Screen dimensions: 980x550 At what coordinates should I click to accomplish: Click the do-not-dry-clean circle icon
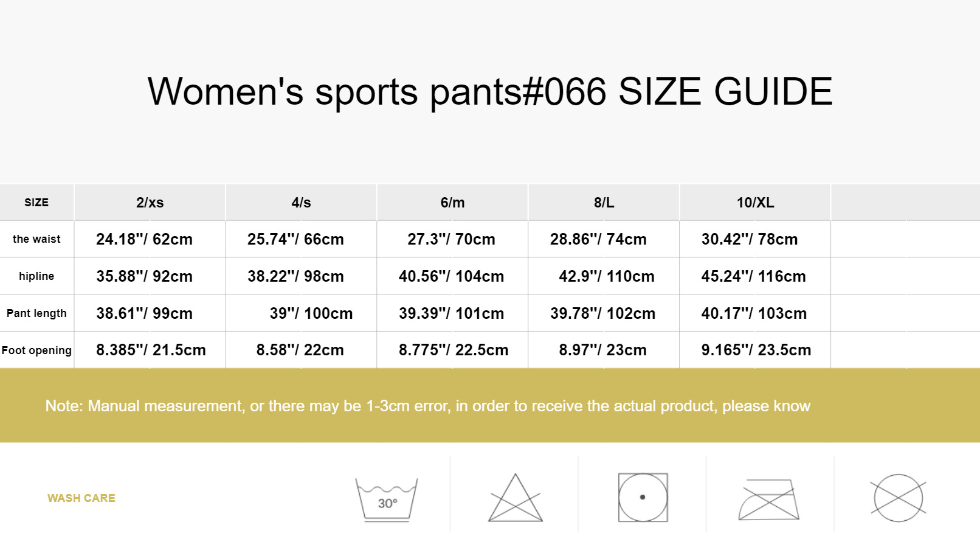898,498
